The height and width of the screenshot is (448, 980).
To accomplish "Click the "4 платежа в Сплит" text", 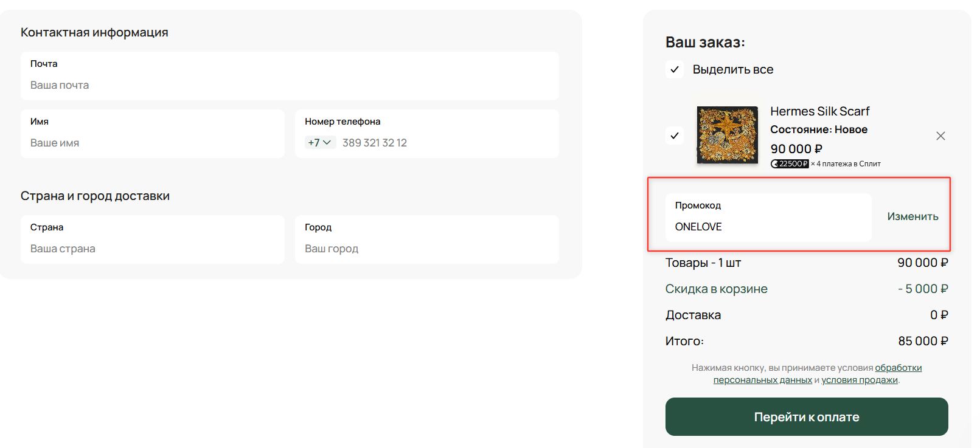I will pos(849,164).
